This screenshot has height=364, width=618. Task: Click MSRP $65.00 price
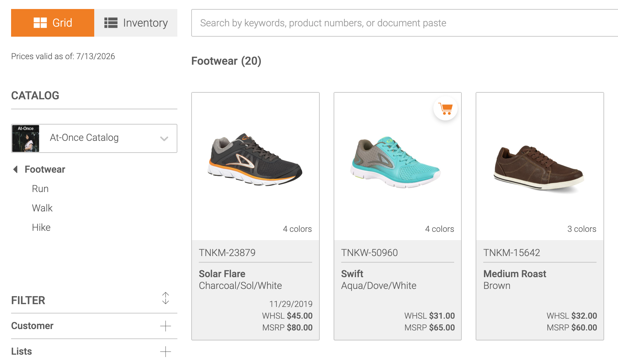point(430,328)
